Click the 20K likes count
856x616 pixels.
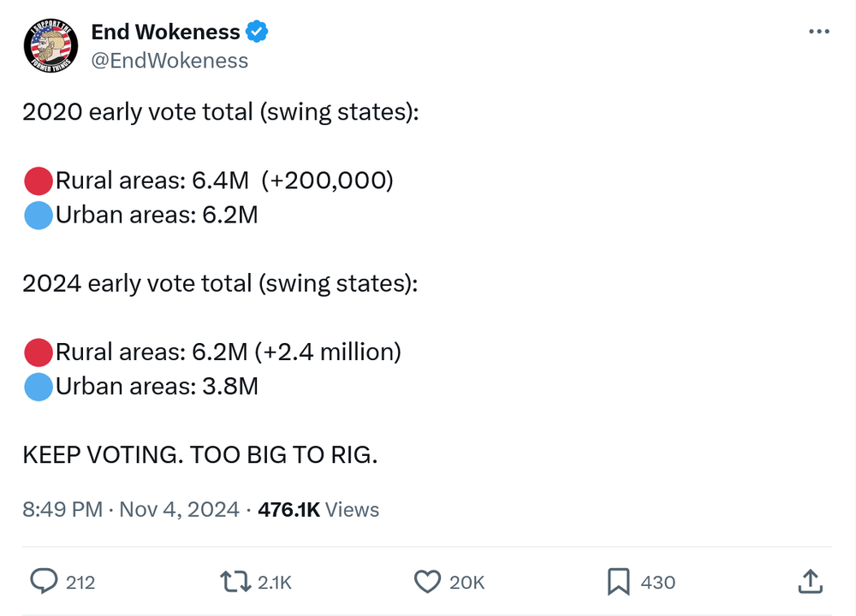(467, 583)
